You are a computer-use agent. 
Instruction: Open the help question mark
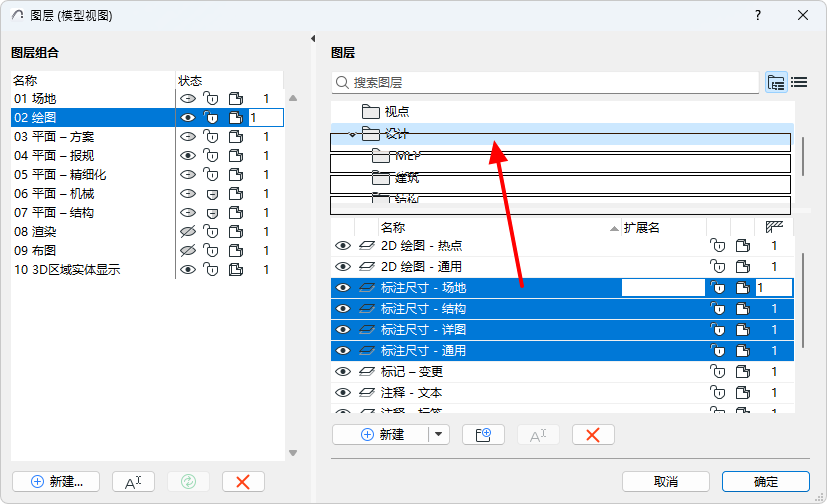(758, 15)
